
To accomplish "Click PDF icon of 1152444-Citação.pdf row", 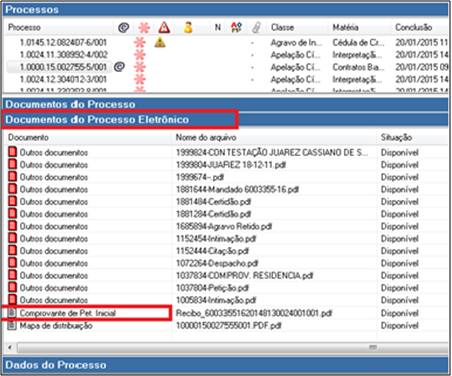I will click(12, 251).
